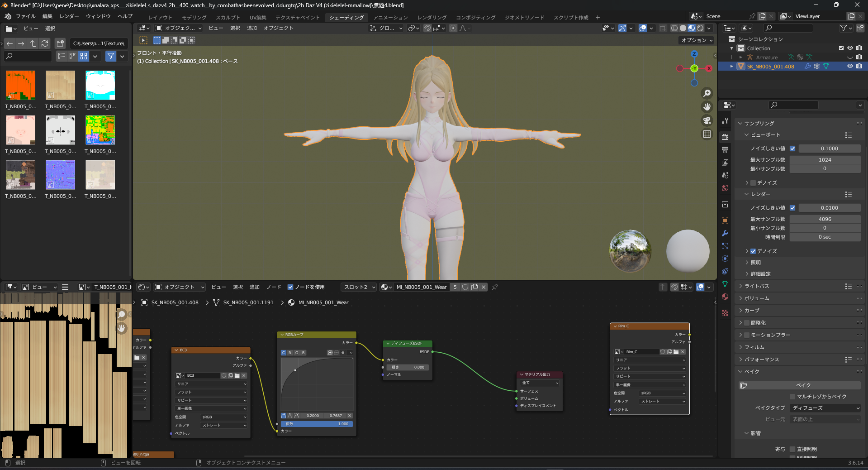Open the Modifier wrench properties tab
The width and height of the screenshot is (868, 470).
[725, 233]
